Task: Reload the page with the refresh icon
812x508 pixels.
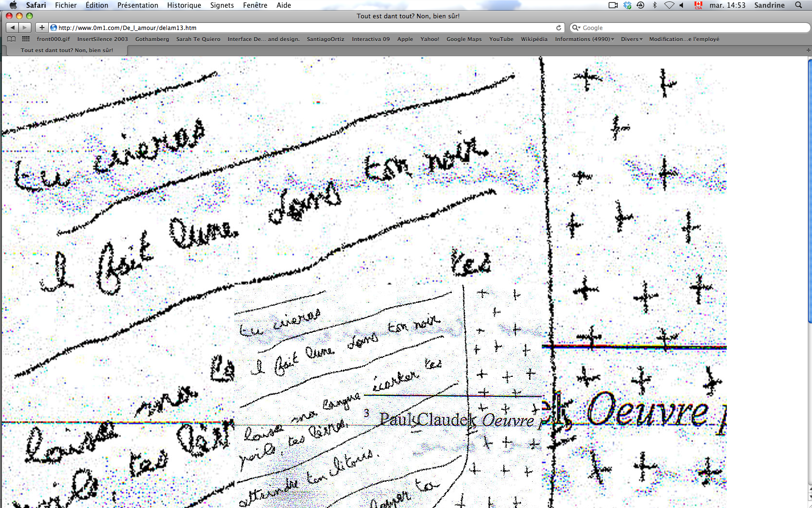Action: 559,28
